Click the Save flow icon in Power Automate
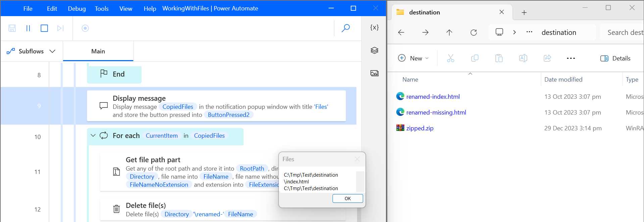Screen dimensions: 644x222 12,28
